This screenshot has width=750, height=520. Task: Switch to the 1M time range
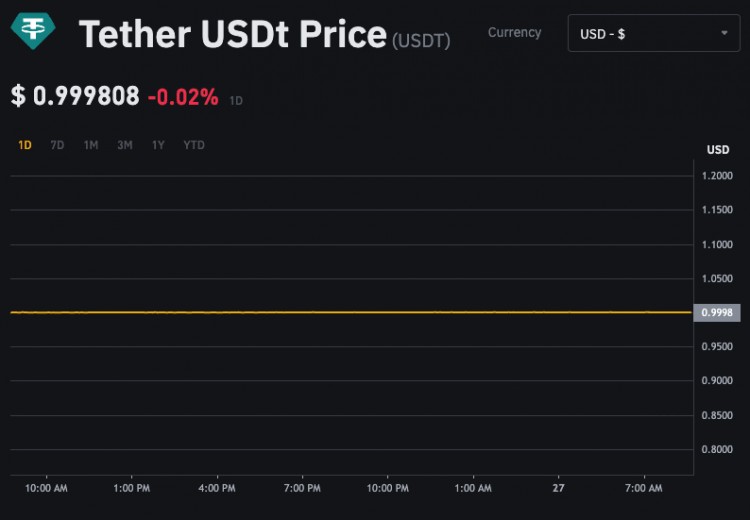pos(91,145)
